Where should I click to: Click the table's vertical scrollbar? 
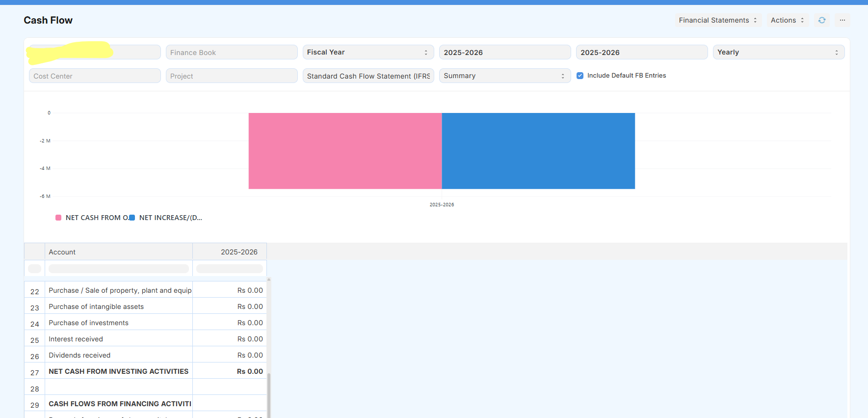[269, 393]
